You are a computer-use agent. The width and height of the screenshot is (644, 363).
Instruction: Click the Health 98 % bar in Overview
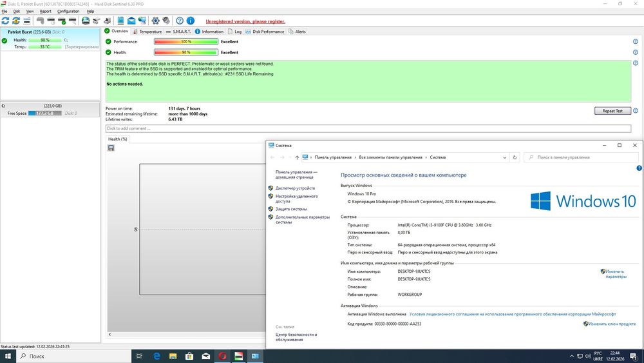pos(186,52)
